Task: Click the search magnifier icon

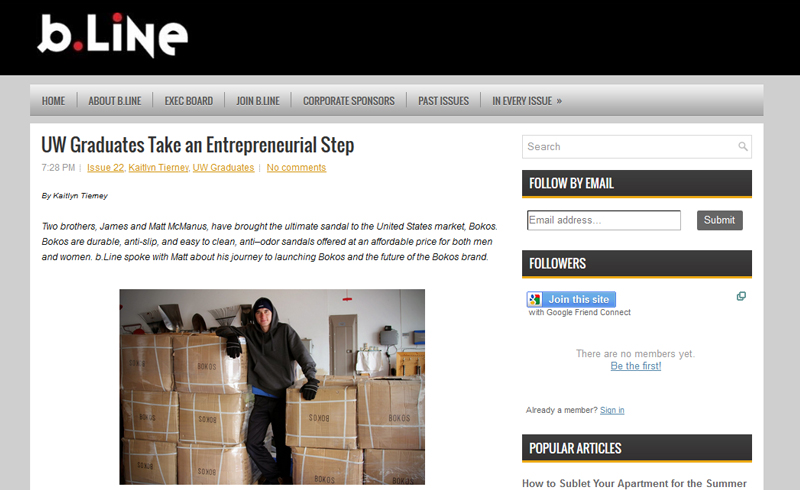Action: click(743, 146)
